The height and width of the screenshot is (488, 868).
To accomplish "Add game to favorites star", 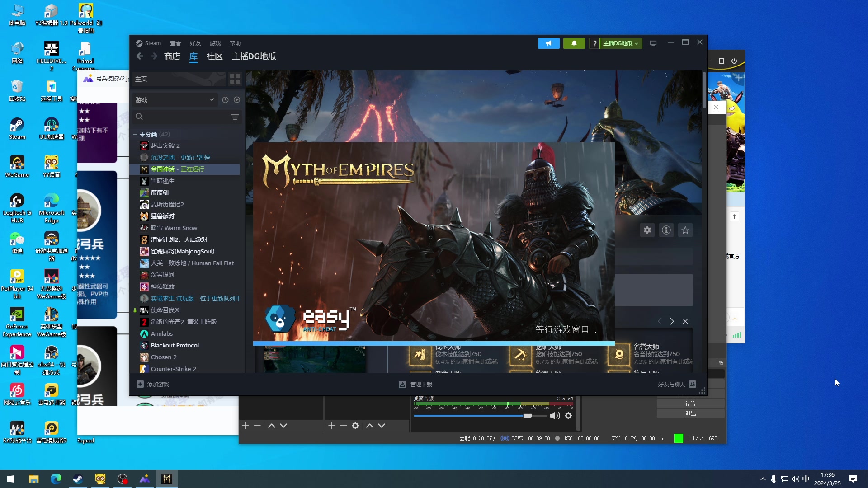I will (685, 230).
